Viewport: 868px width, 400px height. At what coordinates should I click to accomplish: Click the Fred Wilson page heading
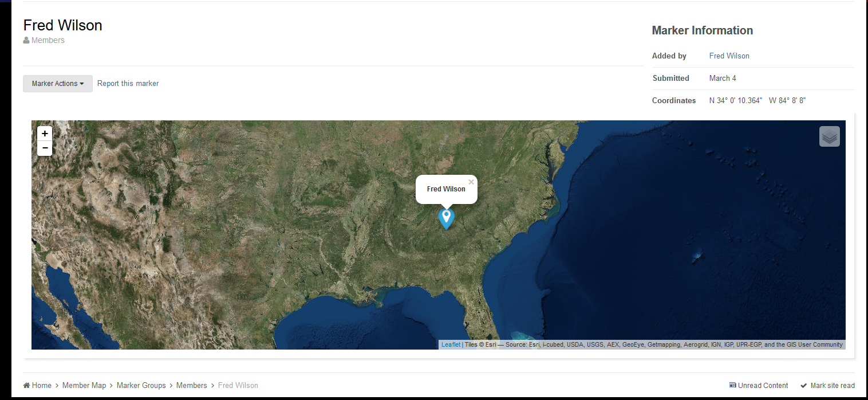(62, 25)
